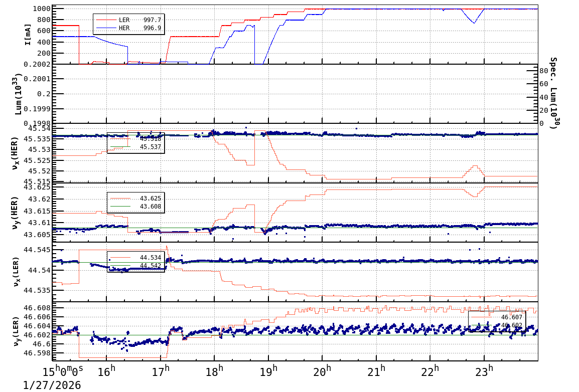The image size is (579, 392).
Task: Click the red line marker beside 46.607 legend value
Action: [x=482, y=317]
